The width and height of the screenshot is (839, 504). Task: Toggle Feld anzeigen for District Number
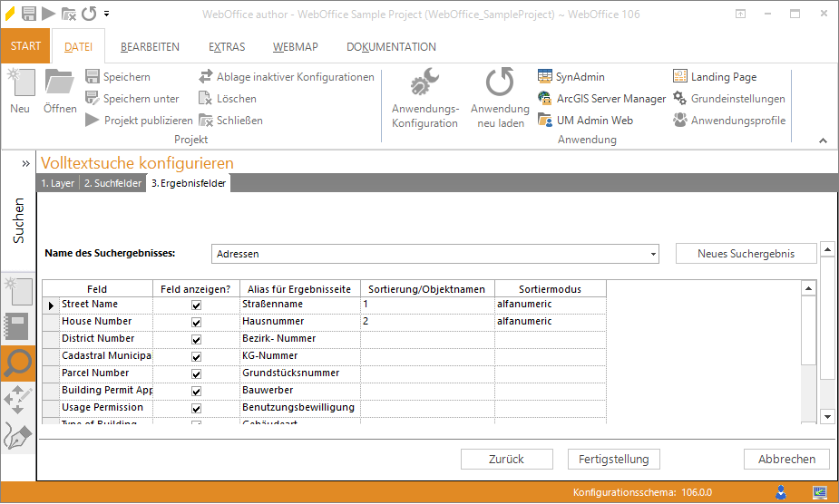pyautogui.click(x=196, y=340)
